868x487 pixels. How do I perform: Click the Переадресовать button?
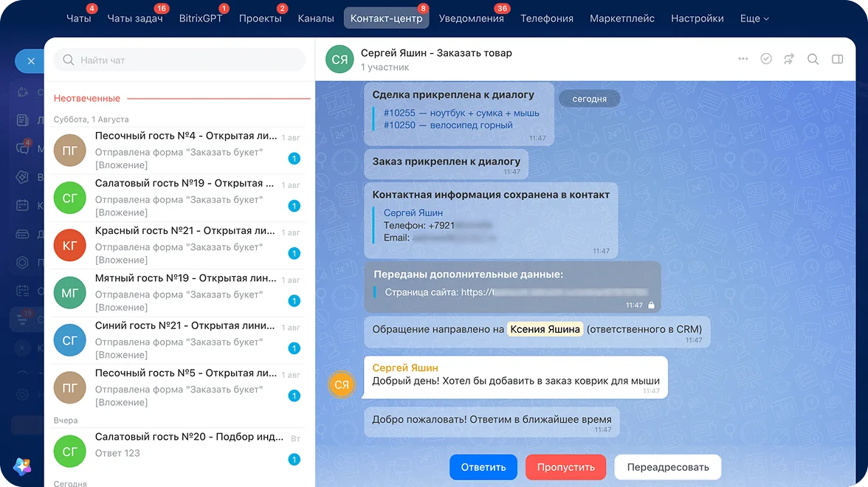(667, 467)
